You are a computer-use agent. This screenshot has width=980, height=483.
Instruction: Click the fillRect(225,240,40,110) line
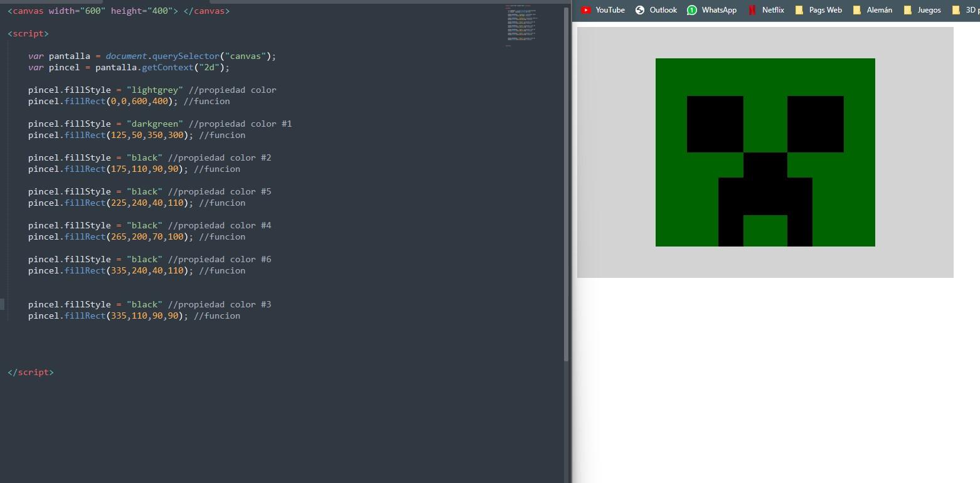pyautogui.click(x=137, y=203)
